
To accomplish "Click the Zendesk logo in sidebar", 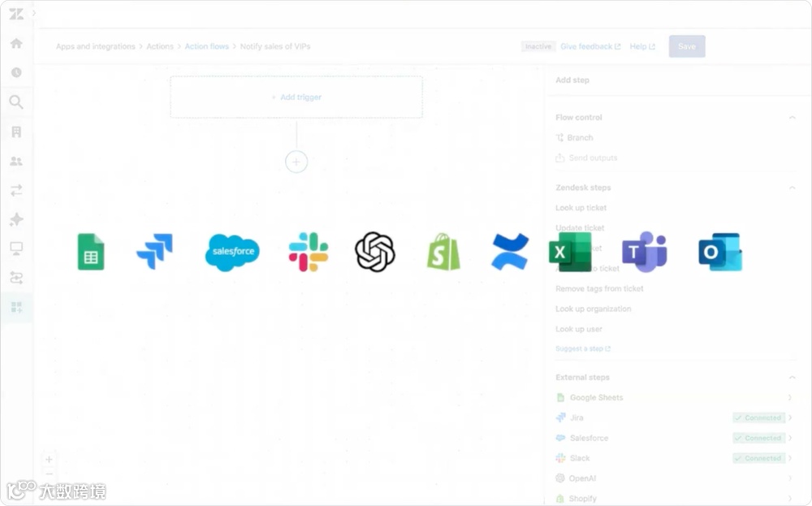I will coord(16,14).
